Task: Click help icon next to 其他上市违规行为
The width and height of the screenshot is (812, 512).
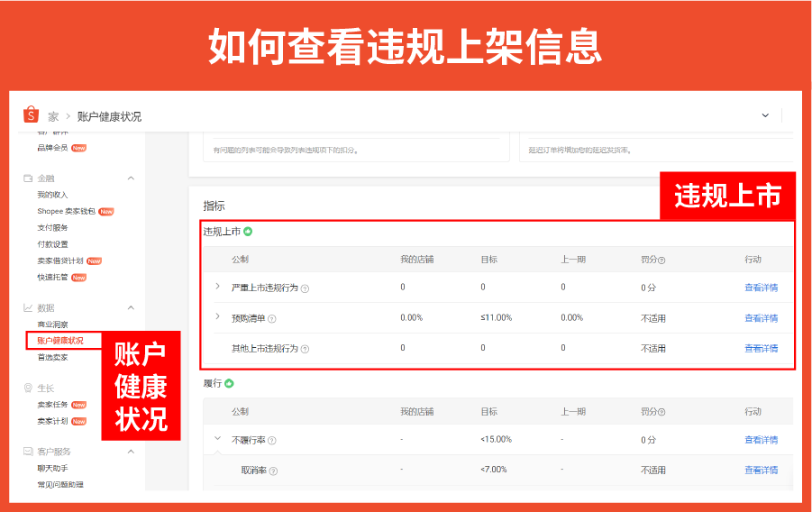Action: [x=305, y=349]
